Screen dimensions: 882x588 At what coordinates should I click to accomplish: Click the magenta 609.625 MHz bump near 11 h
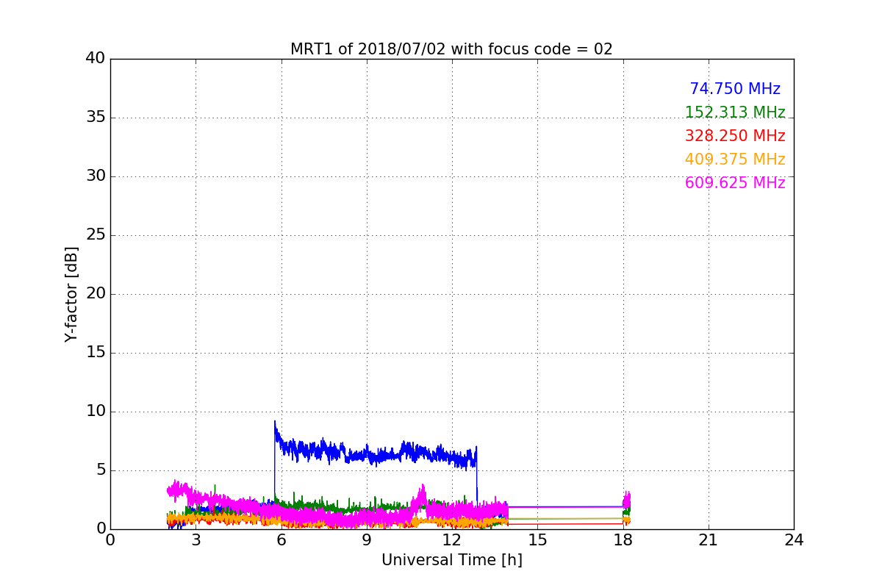coord(421,498)
